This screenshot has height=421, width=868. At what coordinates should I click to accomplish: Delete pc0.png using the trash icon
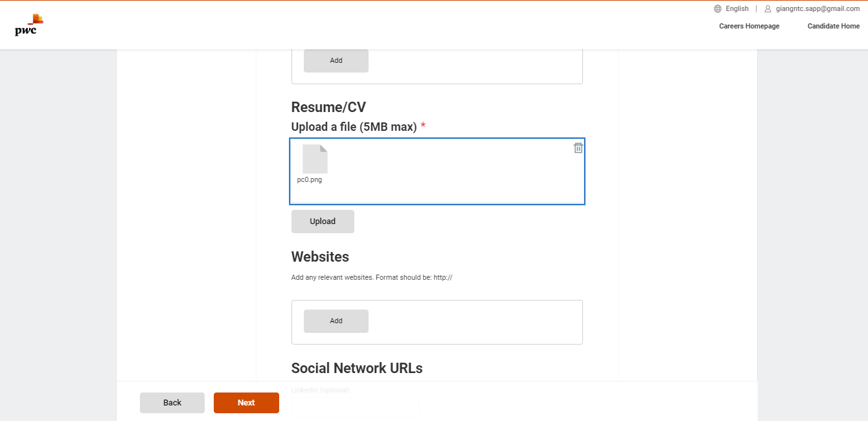(577, 148)
